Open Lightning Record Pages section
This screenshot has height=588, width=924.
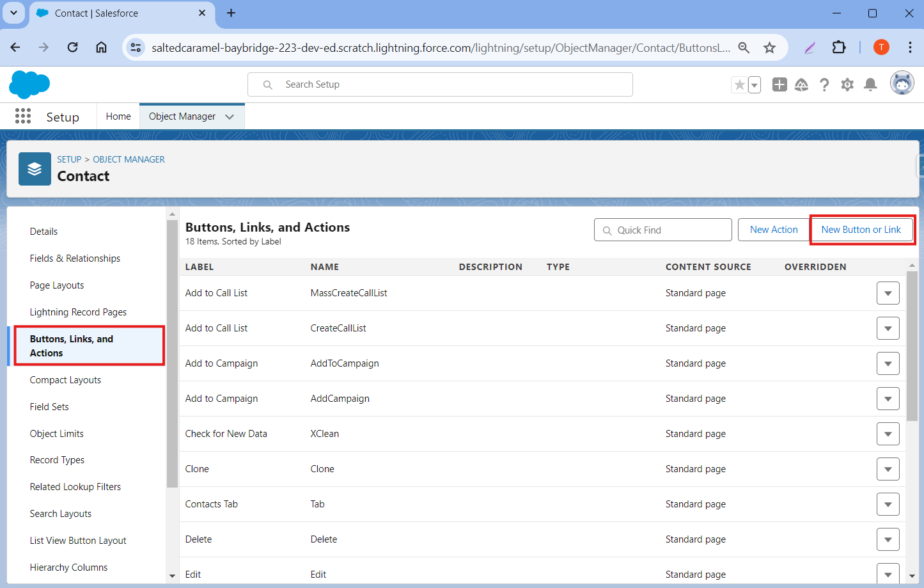pyautogui.click(x=78, y=312)
